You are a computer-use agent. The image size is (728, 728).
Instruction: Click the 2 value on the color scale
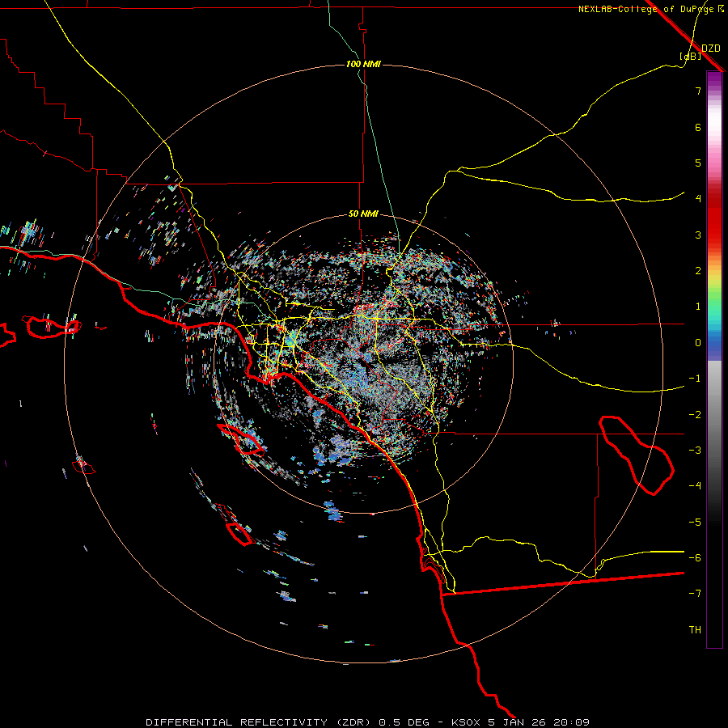coord(698,271)
